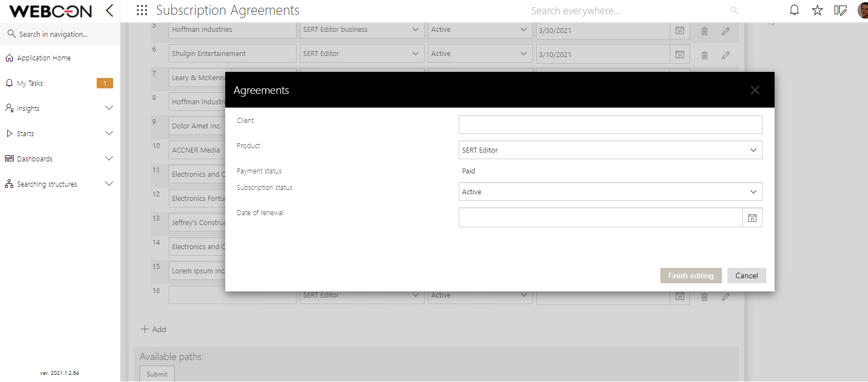Click the Insights person-search icon

(9, 108)
